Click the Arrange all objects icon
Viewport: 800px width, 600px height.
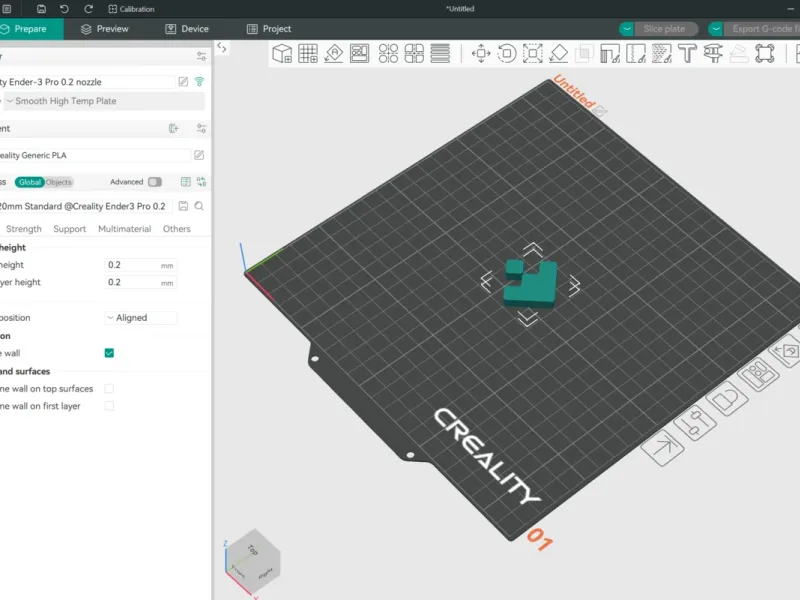(360, 53)
